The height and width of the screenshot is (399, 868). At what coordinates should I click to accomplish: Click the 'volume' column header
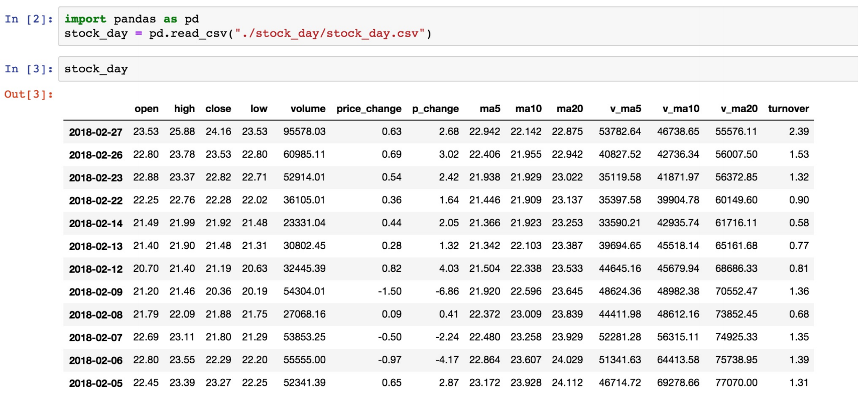coord(308,109)
